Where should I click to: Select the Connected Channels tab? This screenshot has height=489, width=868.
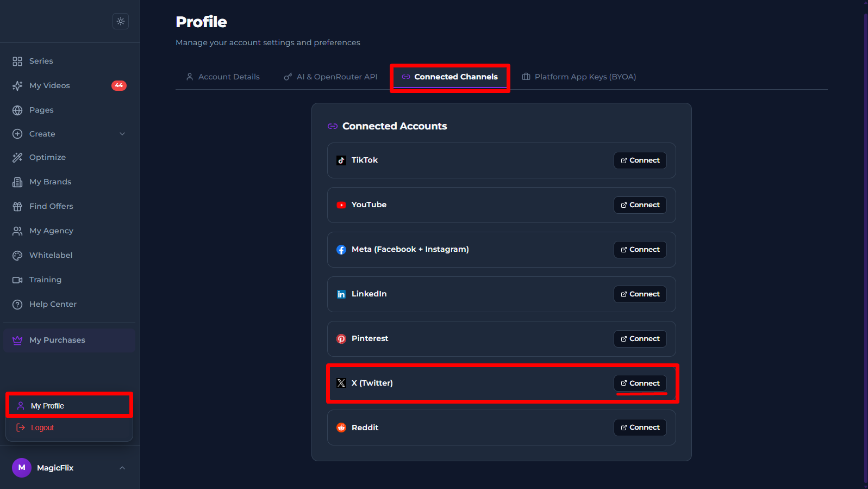click(449, 77)
